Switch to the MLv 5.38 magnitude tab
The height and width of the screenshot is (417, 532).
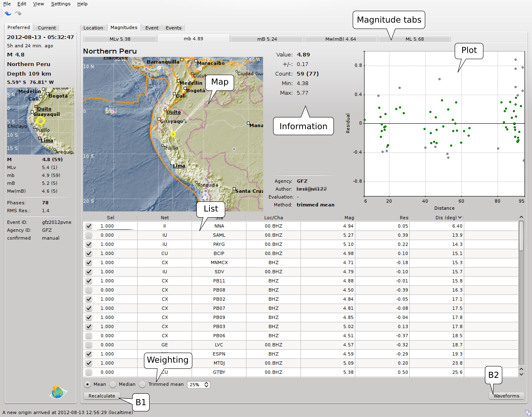(120, 39)
